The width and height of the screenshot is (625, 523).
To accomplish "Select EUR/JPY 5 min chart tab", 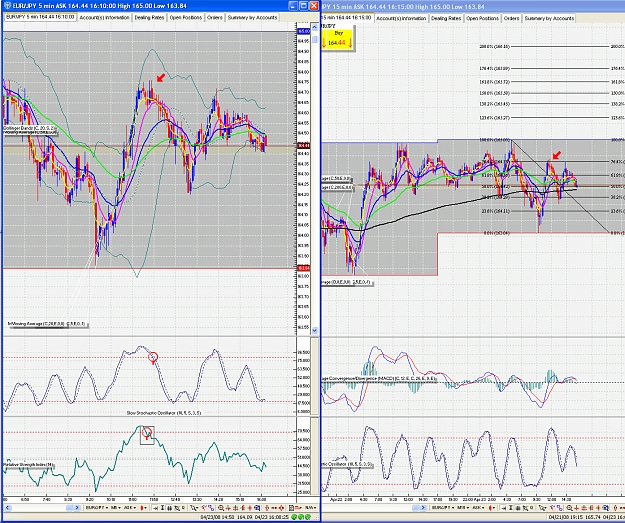I will [x=40, y=17].
